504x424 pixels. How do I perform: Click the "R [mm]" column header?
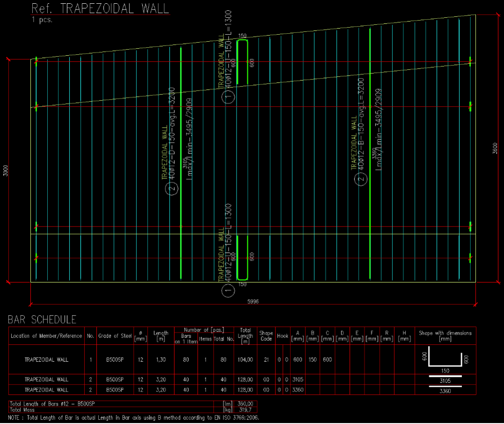point(387,336)
